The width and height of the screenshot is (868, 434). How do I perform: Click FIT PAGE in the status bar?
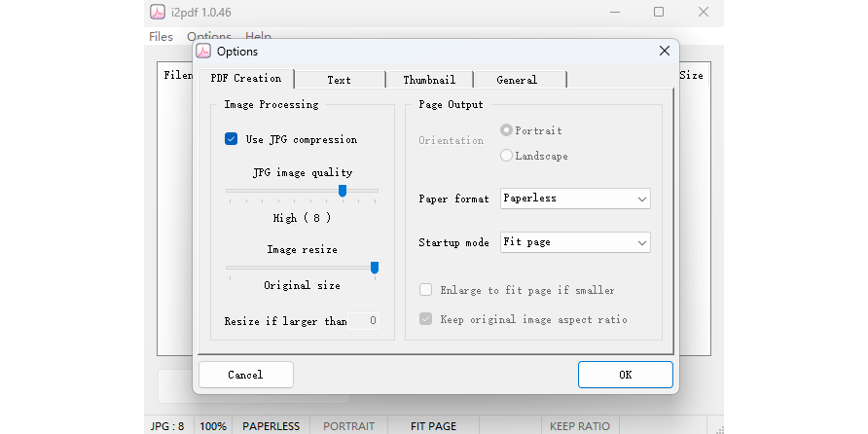click(433, 426)
